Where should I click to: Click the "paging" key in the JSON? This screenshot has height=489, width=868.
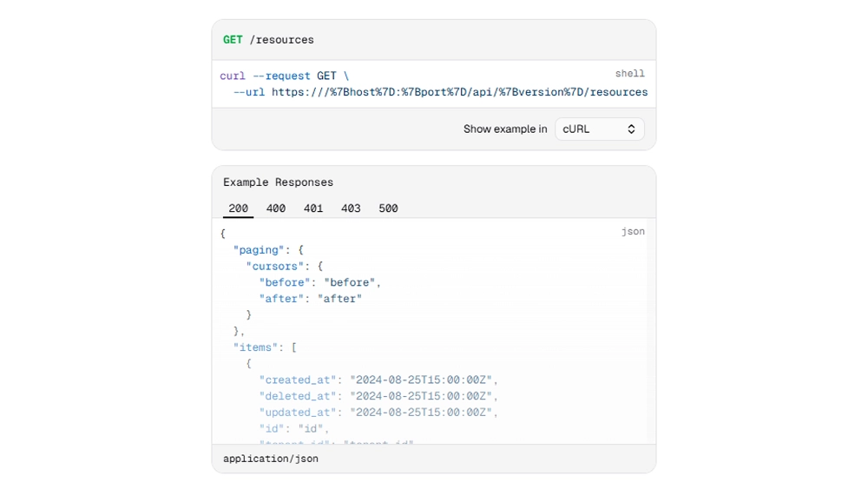[259, 250]
